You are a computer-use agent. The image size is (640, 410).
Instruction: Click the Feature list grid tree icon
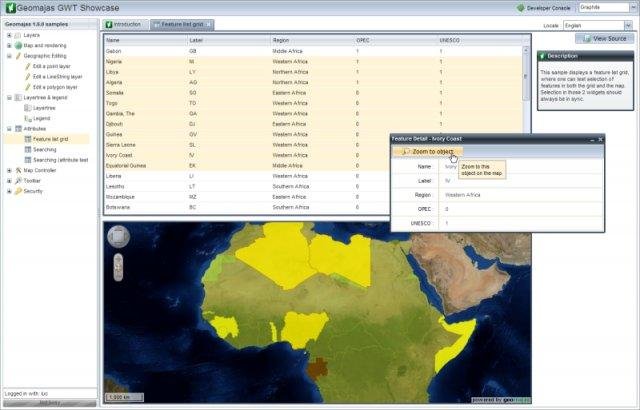coord(28,139)
